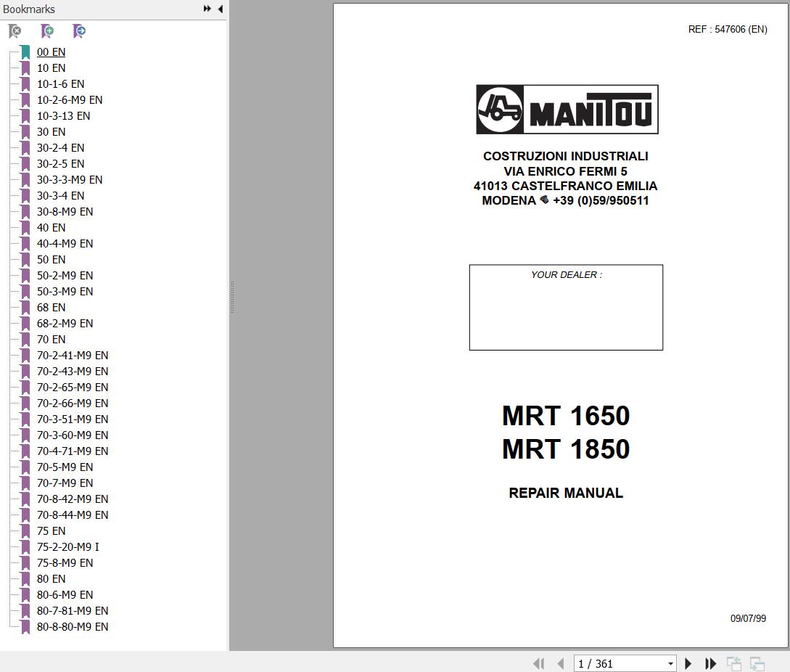Go to bookmark 70-4-71-M9 EN
Screen dimensions: 790x672
[x=73, y=451]
